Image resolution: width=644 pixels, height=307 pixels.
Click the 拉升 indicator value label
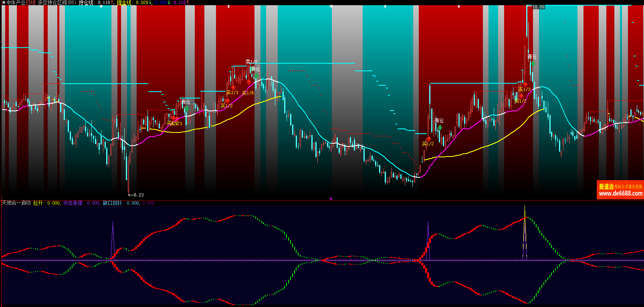click(46, 203)
